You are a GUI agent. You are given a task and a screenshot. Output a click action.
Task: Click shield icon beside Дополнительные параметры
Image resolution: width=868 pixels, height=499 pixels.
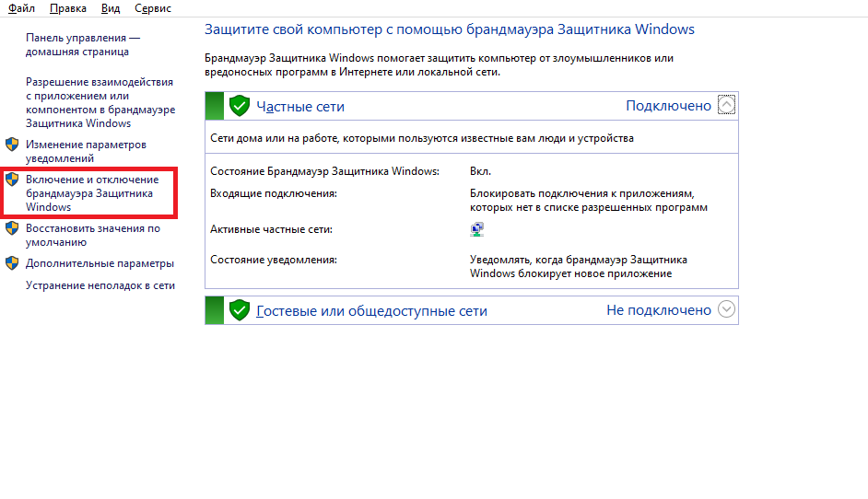[12, 263]
